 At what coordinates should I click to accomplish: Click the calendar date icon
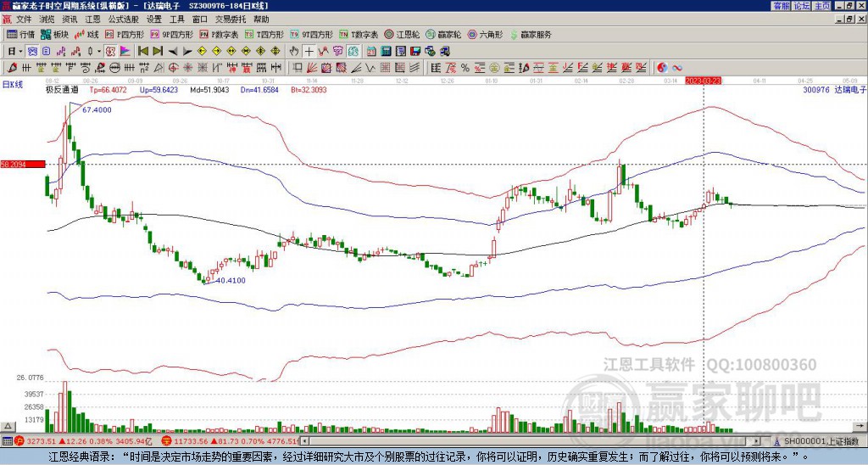click(x=371, y=52)
